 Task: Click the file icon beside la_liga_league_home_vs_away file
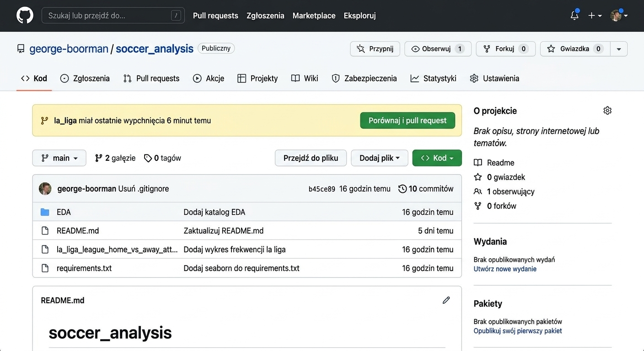[45, 250]
